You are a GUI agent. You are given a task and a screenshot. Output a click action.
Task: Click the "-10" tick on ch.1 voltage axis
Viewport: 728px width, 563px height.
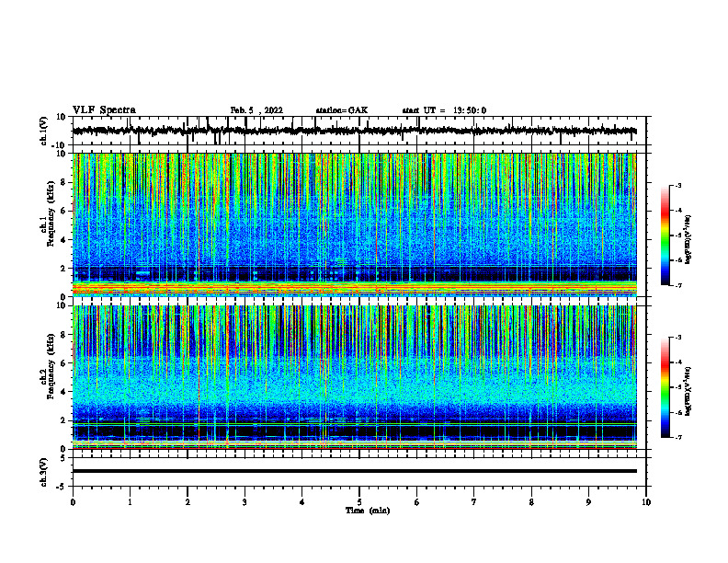[x=60, y=145]
